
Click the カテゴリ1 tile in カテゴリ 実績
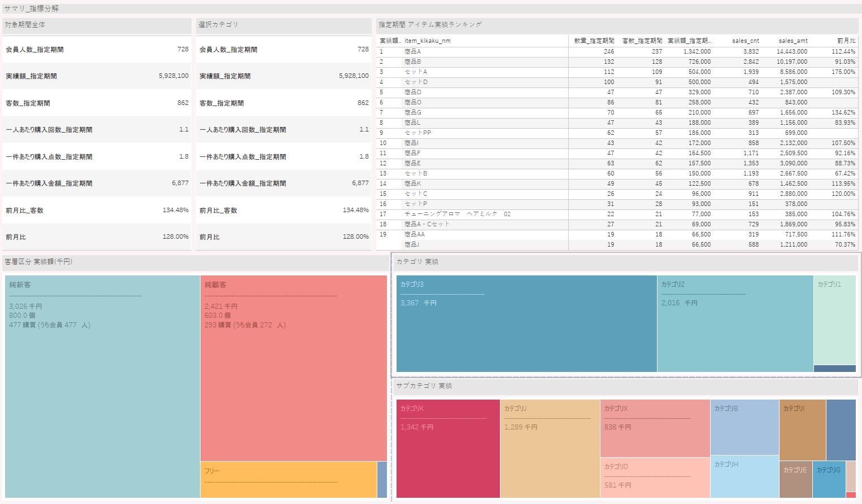835,320
